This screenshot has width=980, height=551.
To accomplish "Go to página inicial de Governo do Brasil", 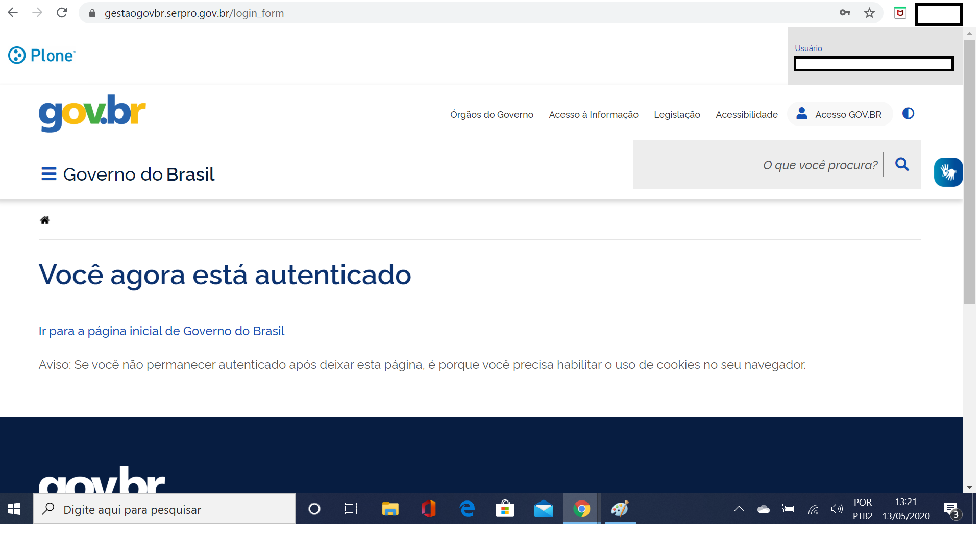I will tap(161, 331).
